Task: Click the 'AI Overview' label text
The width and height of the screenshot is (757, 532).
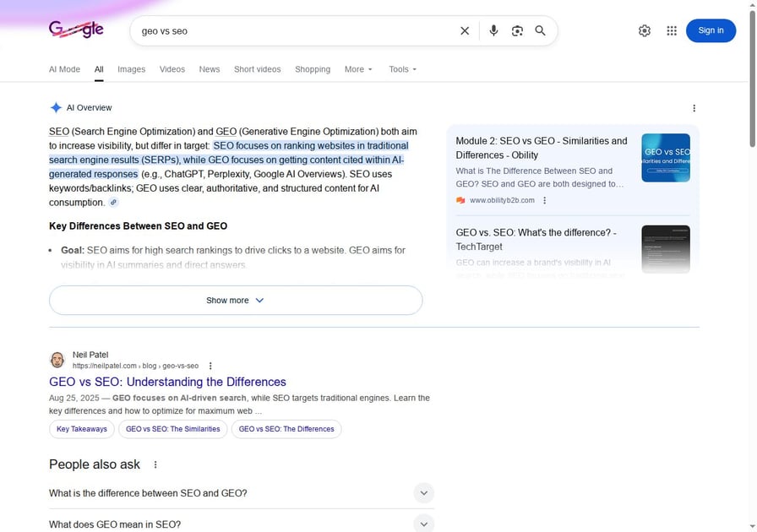Action: tap(90, 107)
